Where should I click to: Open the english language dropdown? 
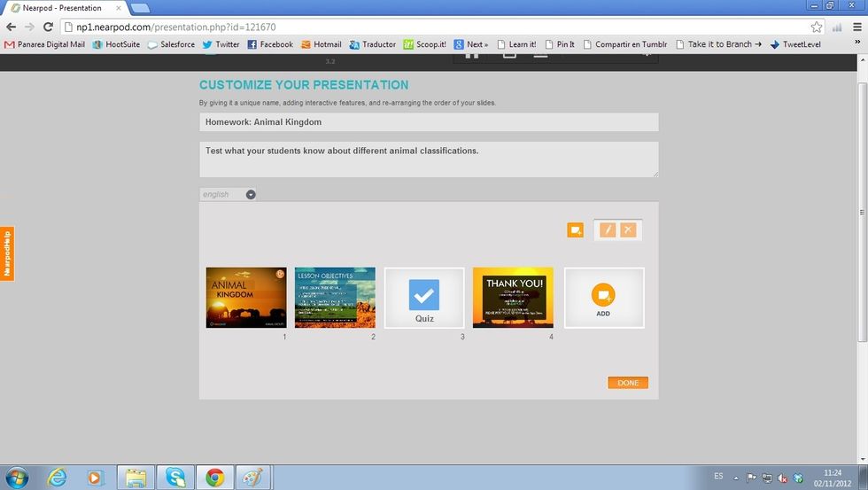click(229, 194)
